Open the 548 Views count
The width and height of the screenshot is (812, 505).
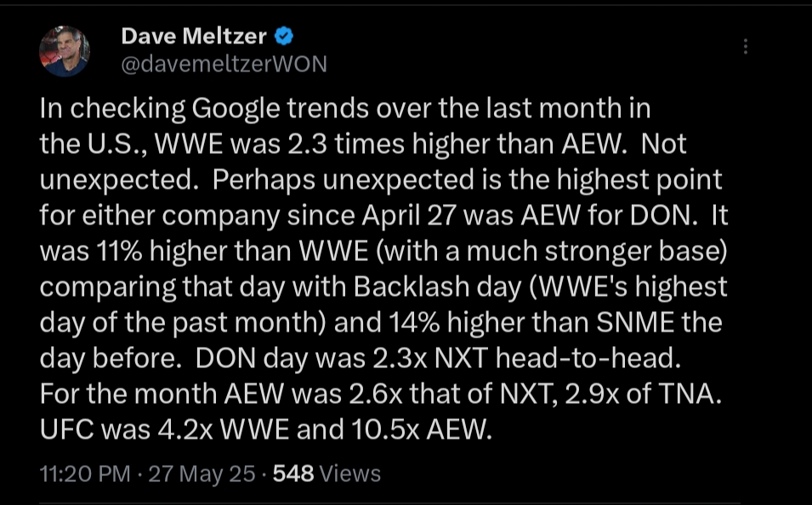coord(327,474)
